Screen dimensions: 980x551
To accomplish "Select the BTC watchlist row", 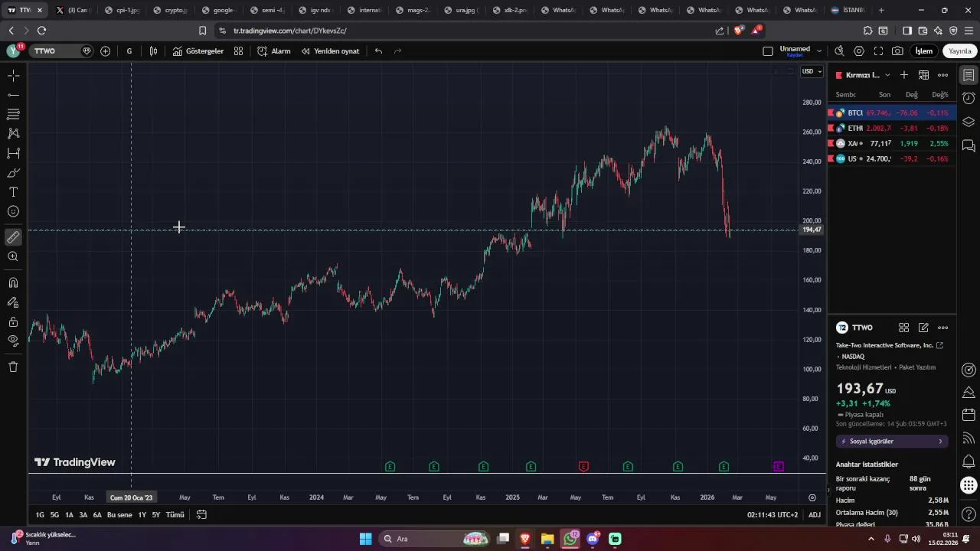I will point(892,112).
